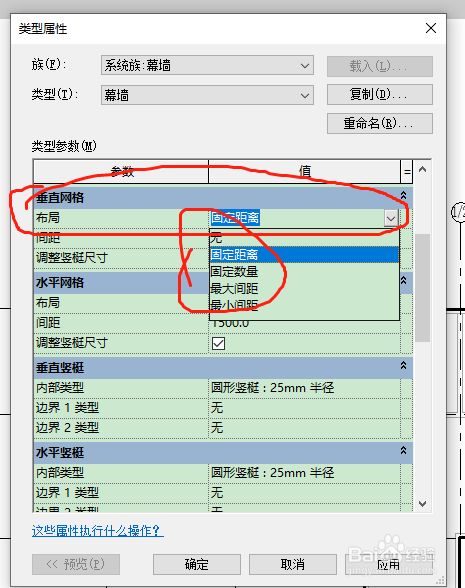Click 垂直竖梃 内部类型 value cell
Viewport: 465px width, 588px height.
tap(304, 388)
